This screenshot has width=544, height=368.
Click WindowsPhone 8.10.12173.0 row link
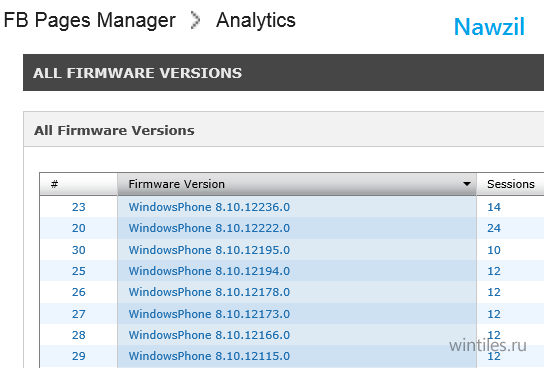coord(209,314)
